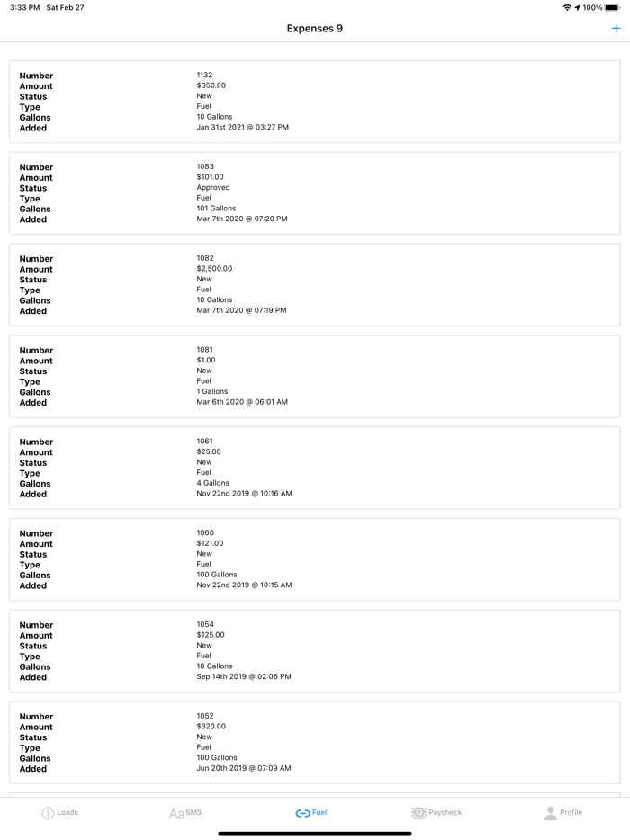Select expense 1061 from Nov 22nd

[313, 468]
